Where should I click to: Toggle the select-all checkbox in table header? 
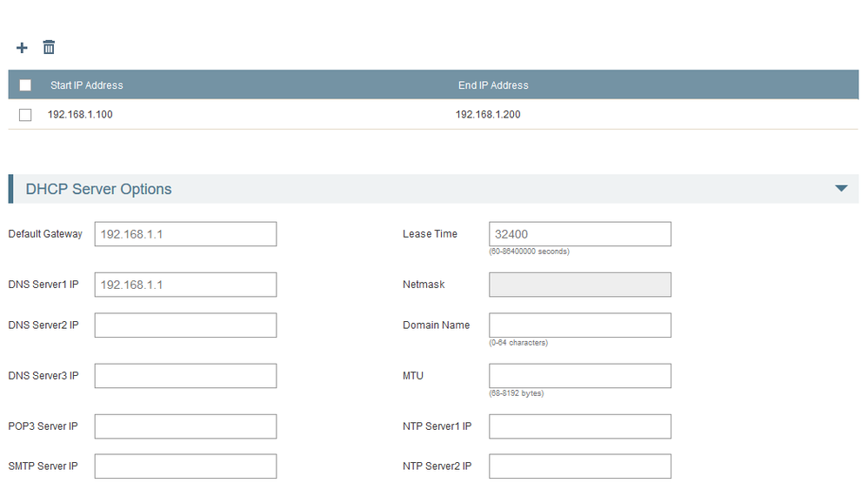25,85
